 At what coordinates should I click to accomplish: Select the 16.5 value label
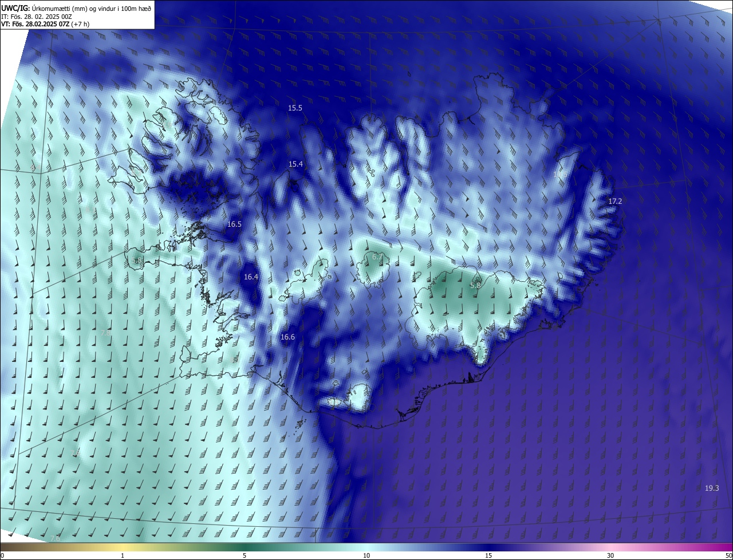(234, 224)
